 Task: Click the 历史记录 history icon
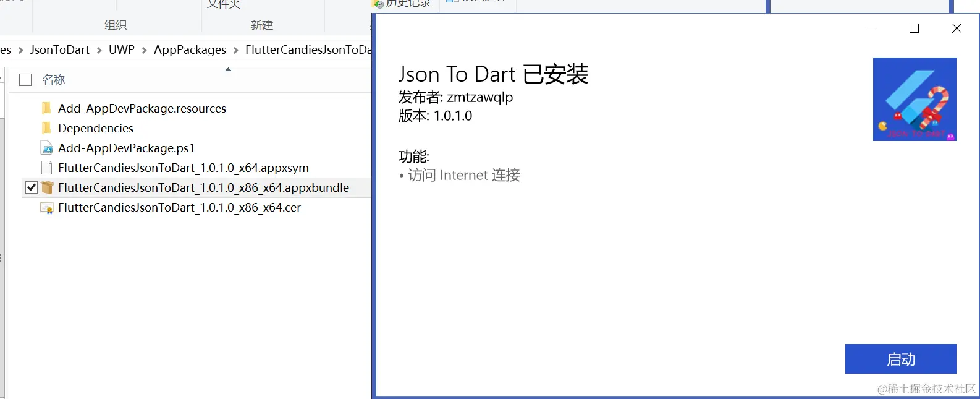pyautogui.click(x=379, y=4)
